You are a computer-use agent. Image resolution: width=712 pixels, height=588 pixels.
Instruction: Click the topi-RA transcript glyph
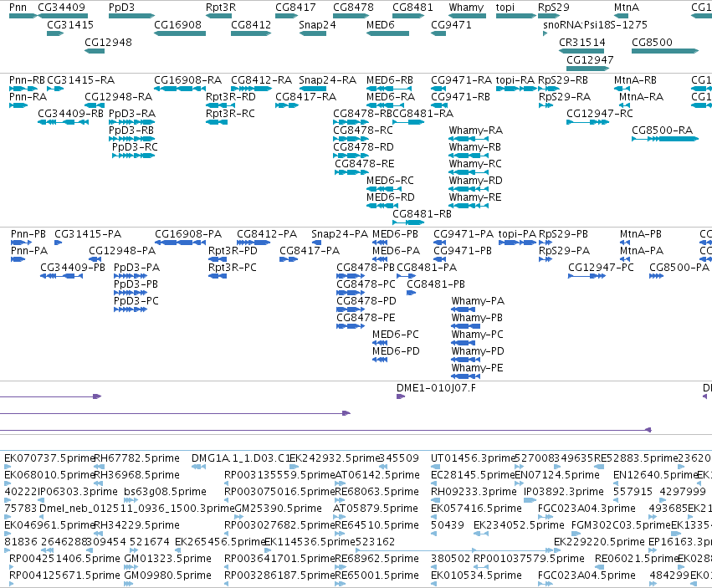(516, 89)
